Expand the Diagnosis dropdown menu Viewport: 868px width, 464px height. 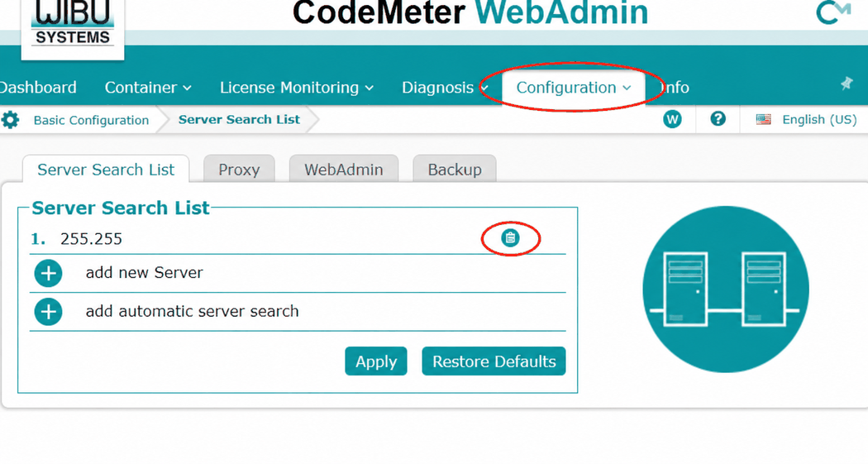[x=445, y=88]
